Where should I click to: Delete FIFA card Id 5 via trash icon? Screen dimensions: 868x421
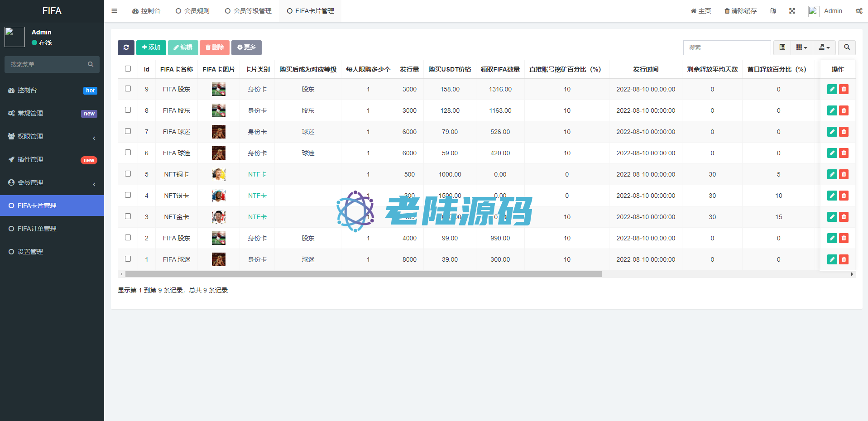pos(844,174)
